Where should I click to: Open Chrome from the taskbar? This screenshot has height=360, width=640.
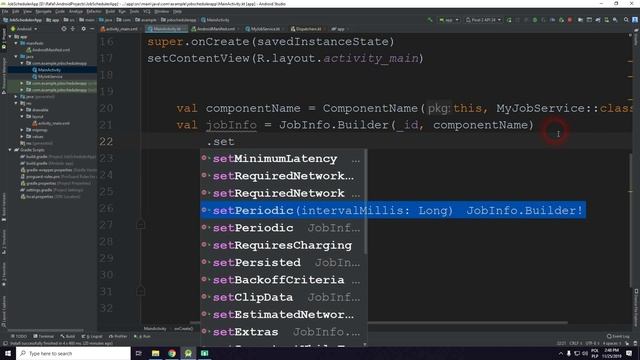172,353
